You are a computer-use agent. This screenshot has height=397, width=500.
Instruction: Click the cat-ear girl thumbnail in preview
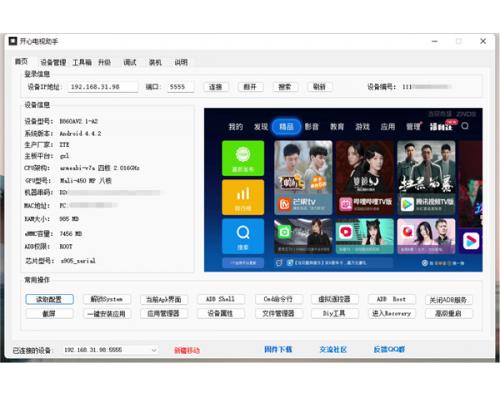365,236
